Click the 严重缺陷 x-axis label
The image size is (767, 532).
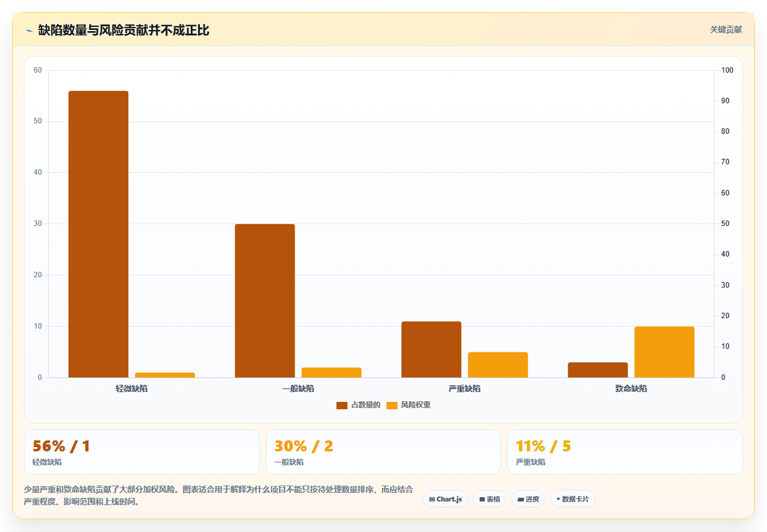(x=464, y=388)
